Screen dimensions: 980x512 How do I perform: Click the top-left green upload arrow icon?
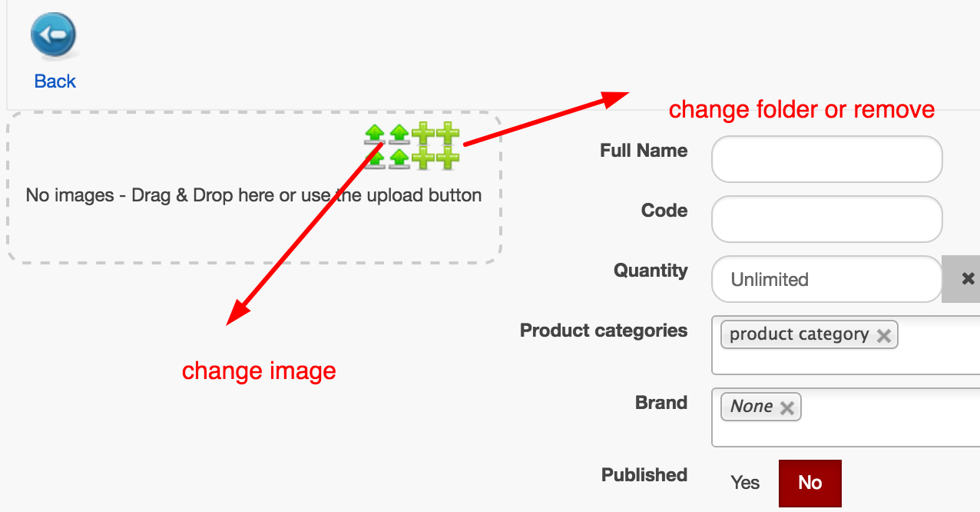tap(374, 134)
